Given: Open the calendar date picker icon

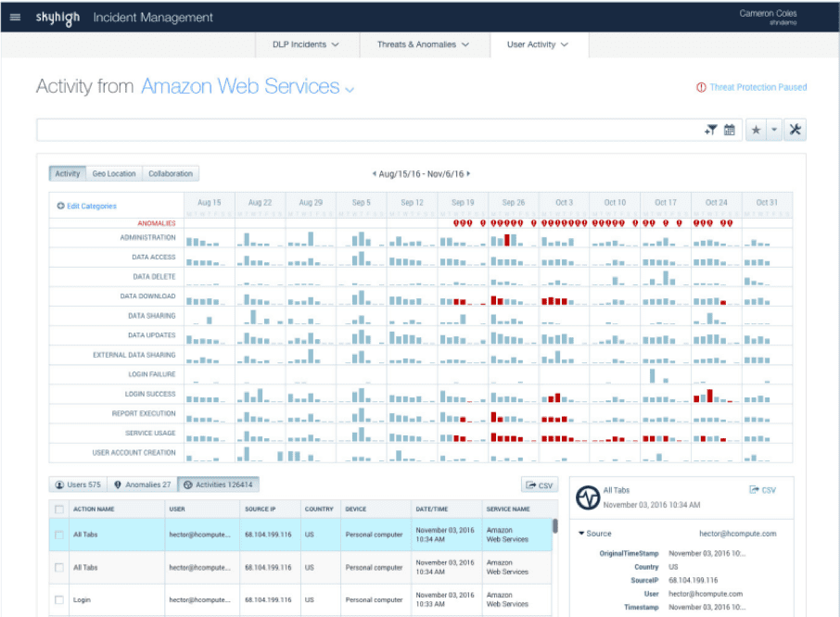Looking at the screenshot, I should coord(729,130).
